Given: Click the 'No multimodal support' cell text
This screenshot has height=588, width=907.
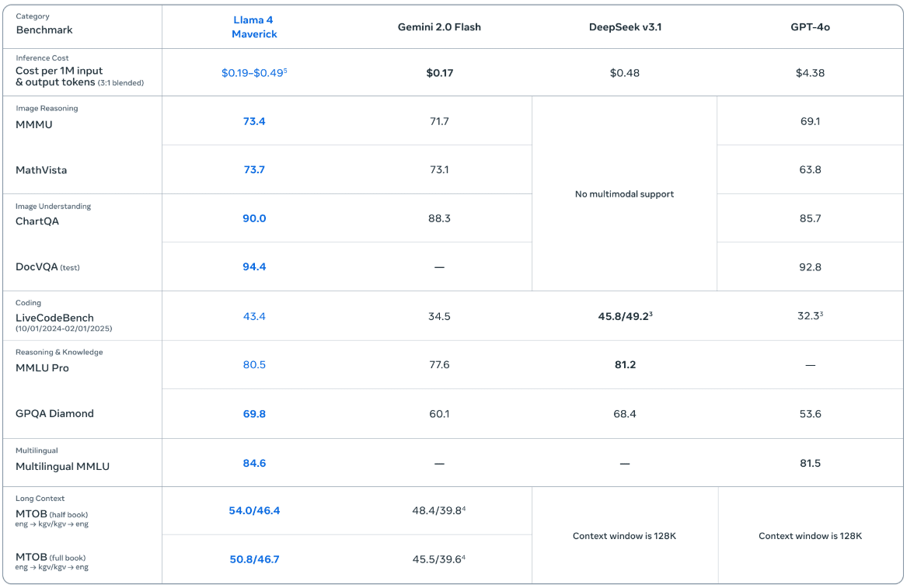Looking at the screenshot, I should [625, 194].
